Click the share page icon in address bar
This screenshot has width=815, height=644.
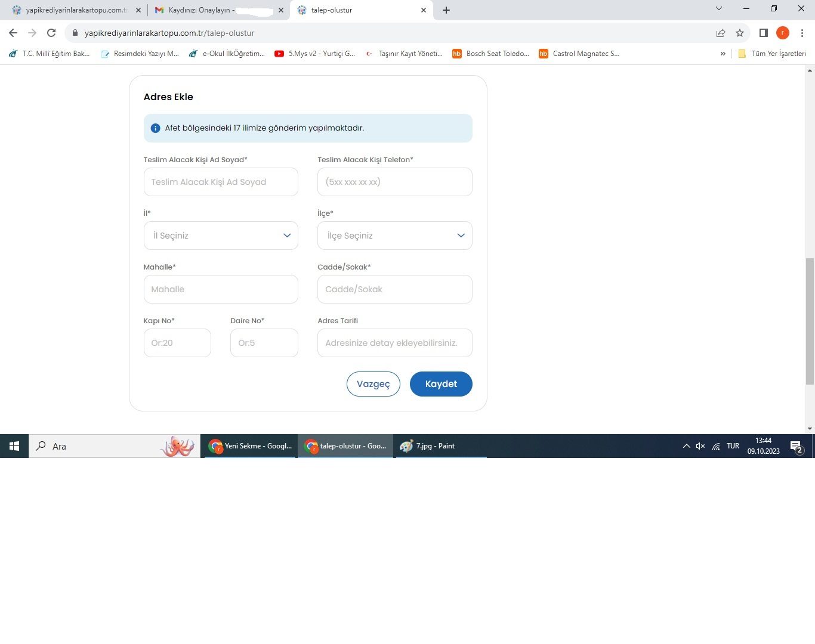point(721,33)
